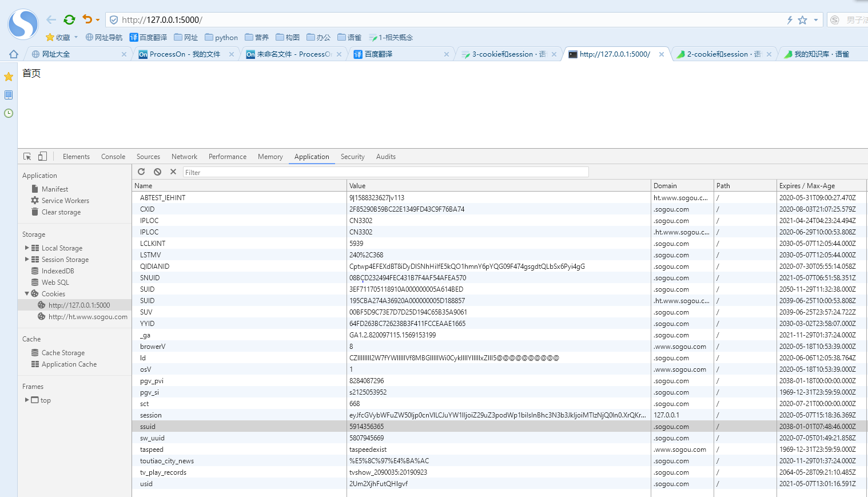868x497 pixels.
Task: Close the http://127.0.0.1:5000/ tab
Action: (x=662, y=54)
